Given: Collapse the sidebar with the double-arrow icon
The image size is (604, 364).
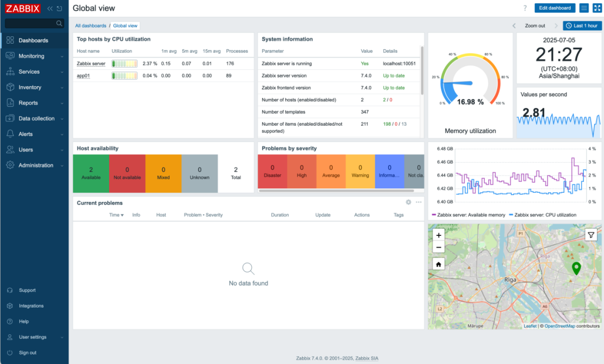Looking at the screenshot, I should (50, 8).
